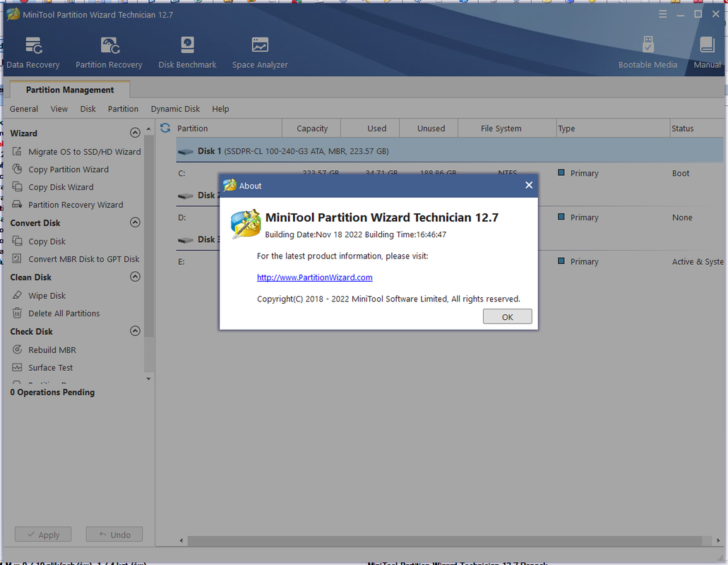This screenshot has width=728, height=565.
Task: Click the Copy Disk icon under Convert Disk
Action: (x=17, y=241)
